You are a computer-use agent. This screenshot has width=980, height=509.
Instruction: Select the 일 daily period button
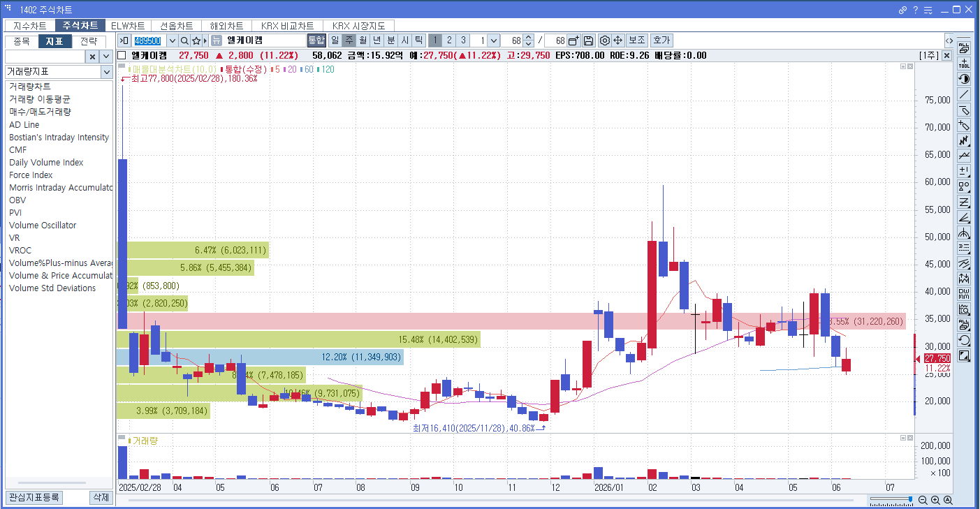coord(335,40)
